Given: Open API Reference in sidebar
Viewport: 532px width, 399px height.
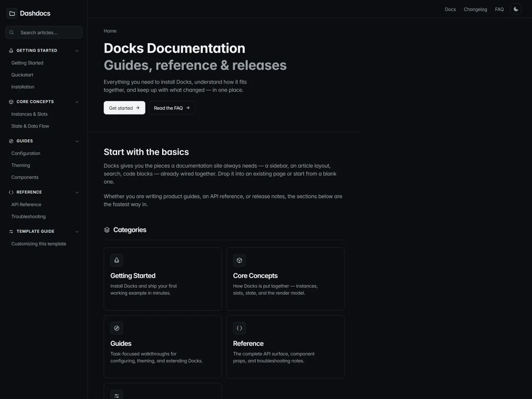Looking at the screenshot, I should [27, 204].
